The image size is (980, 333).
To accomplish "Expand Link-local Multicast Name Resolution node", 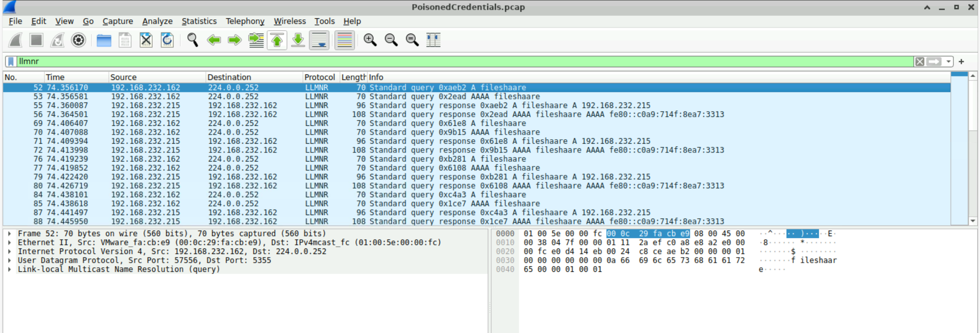I will click(10, 269).
